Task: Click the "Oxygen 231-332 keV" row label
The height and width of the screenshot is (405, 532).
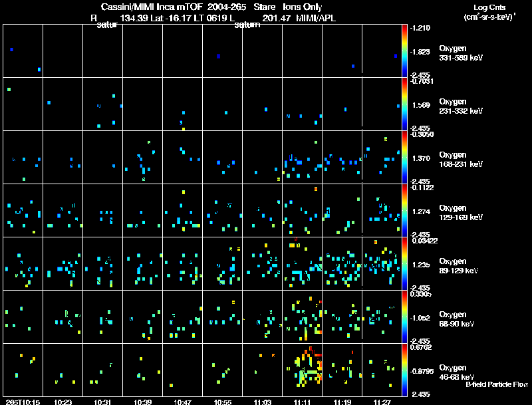Action: coord(461,106)
